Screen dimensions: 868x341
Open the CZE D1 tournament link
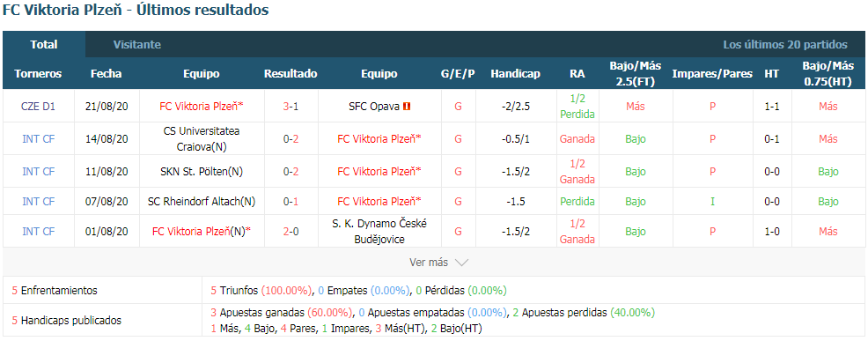38,107
